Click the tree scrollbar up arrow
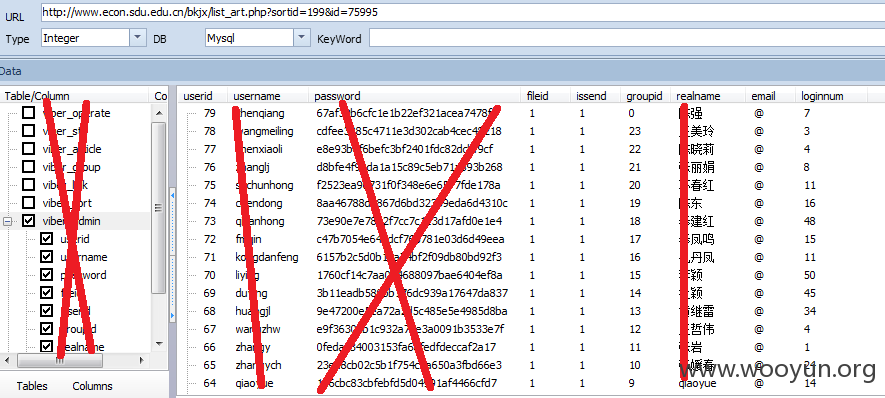 [x=159, y=113]
